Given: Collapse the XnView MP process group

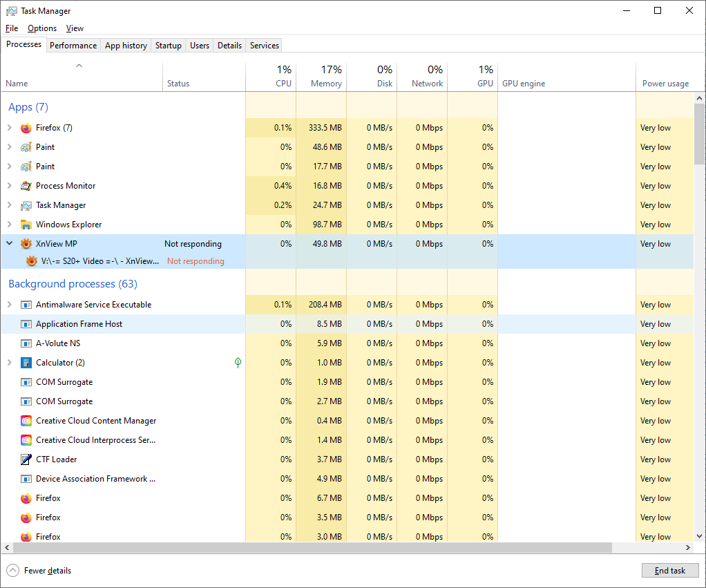Looking at the screenshot, I should click(x=9, y=244).
